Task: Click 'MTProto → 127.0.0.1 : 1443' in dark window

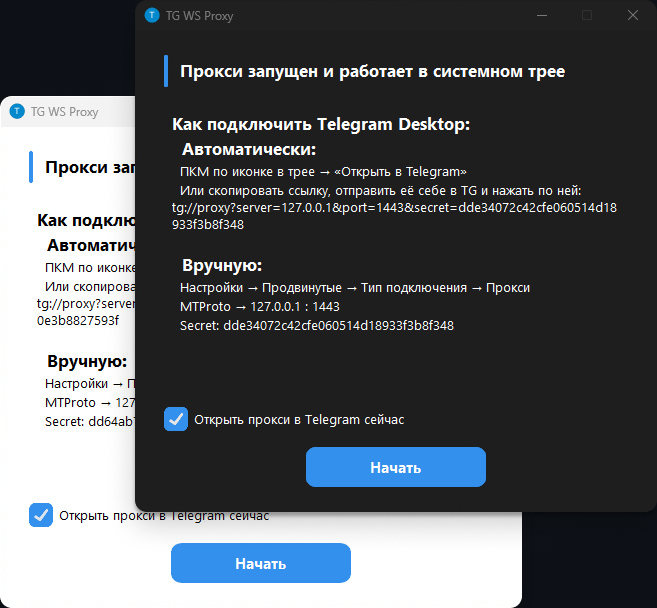Action: coord(260,307)
